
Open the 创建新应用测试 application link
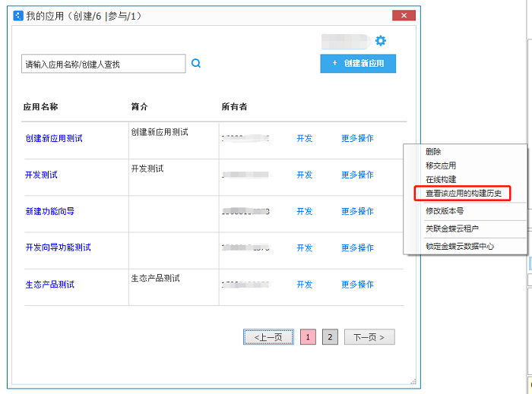tap(54, 139)
